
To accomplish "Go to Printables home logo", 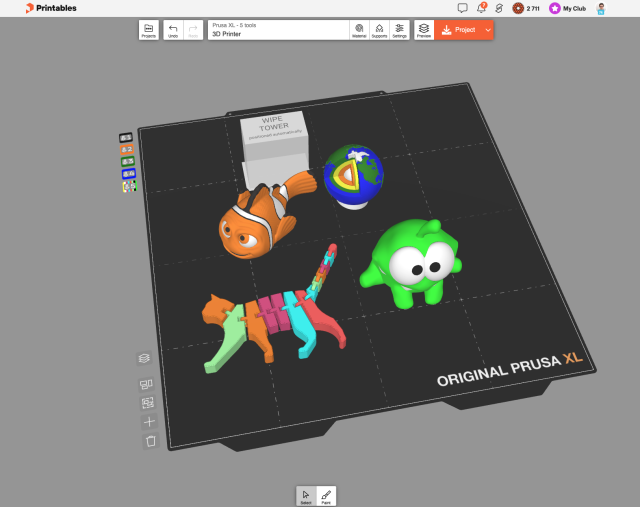I will tap(51, 8).
